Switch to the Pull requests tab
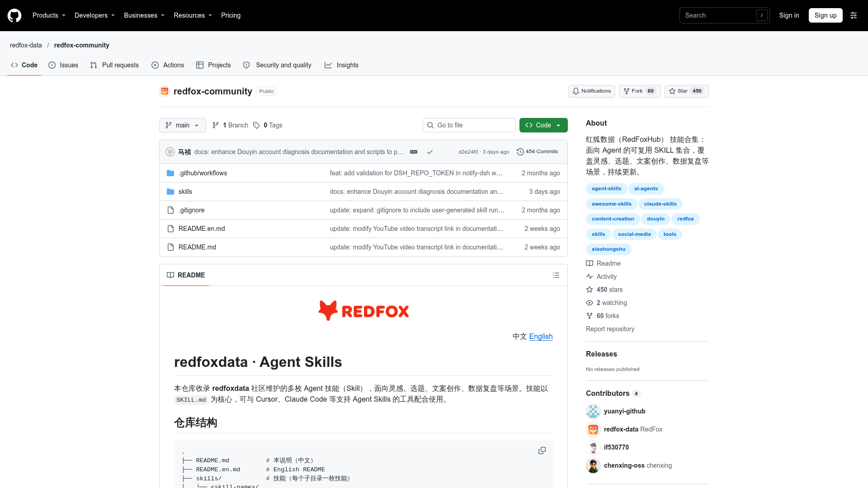This screenshot has height=488, width=868. (114, 65)
